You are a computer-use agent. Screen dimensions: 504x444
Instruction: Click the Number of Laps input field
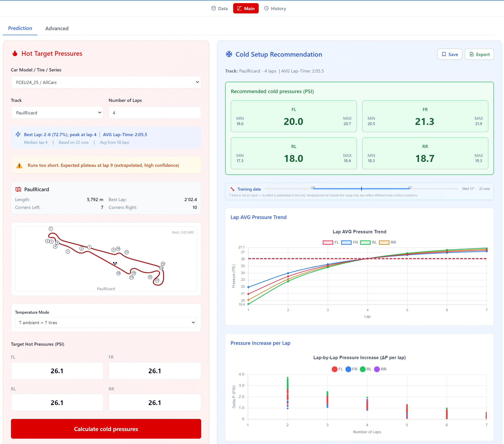155,113
